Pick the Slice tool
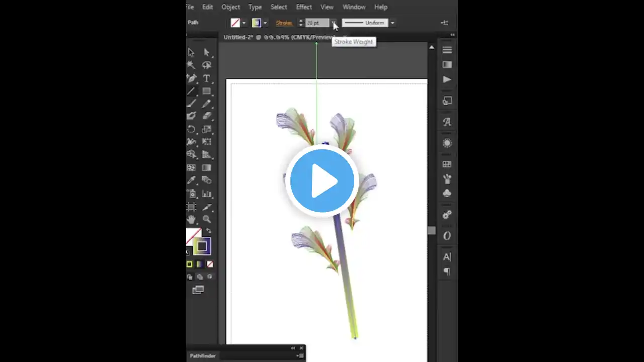The width and height of the screenshot is (644, 362). pos(206,207)
